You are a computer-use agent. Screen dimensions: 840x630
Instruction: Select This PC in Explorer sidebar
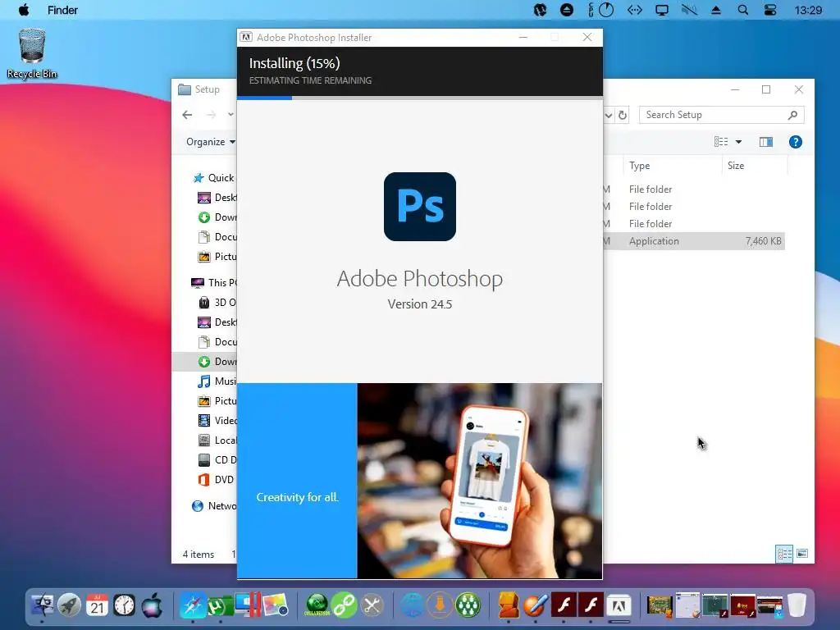pyautogui.click(x=213, y=282)
